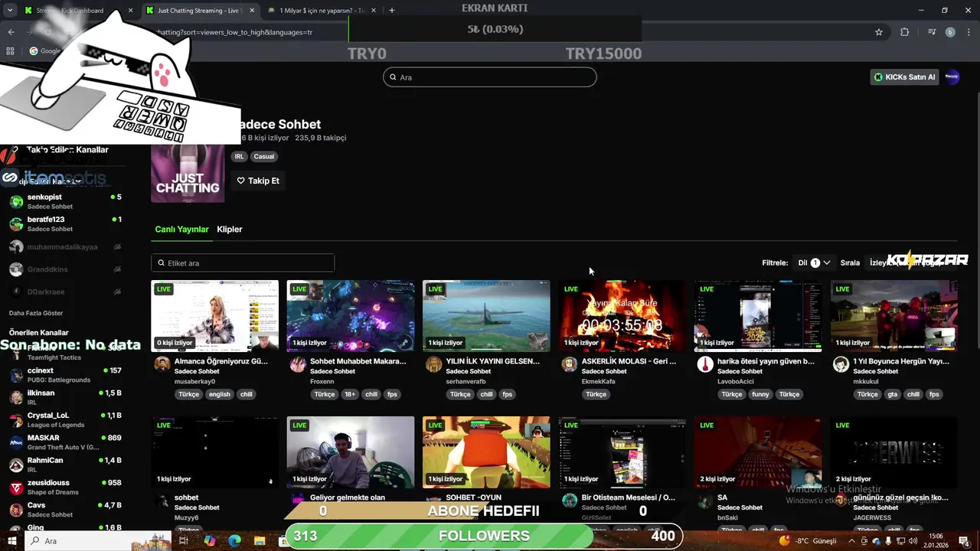Open Task View on the taskbar

click(184, 540)
